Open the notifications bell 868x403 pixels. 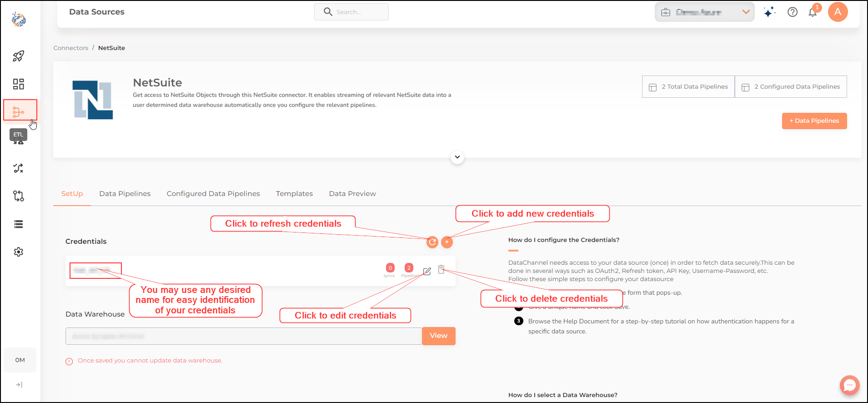point(813,12)
